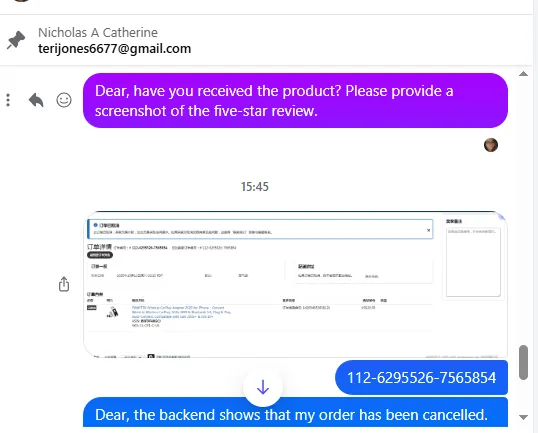Image resolution: width=538 pixels, height=433 pixels.
Task: Click the scrollbar up arrow
Action: [523, 74]
